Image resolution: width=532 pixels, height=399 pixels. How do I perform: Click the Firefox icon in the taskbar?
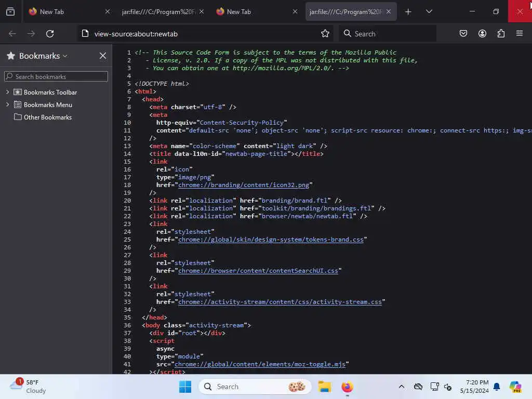347,387
